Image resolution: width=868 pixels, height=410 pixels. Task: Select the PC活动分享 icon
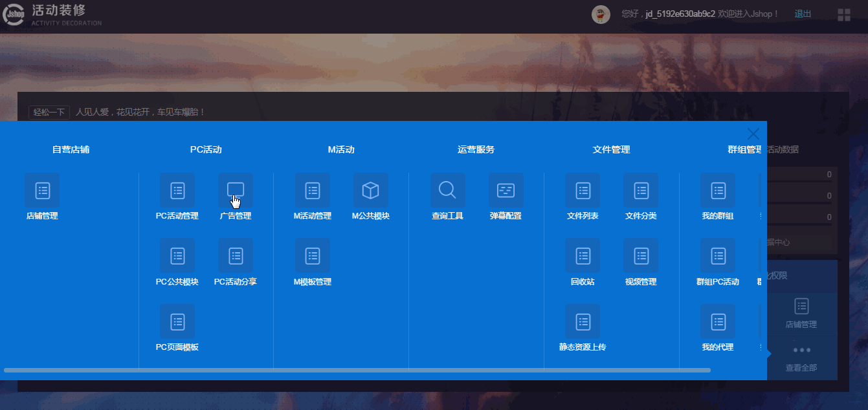coord(236,255)
